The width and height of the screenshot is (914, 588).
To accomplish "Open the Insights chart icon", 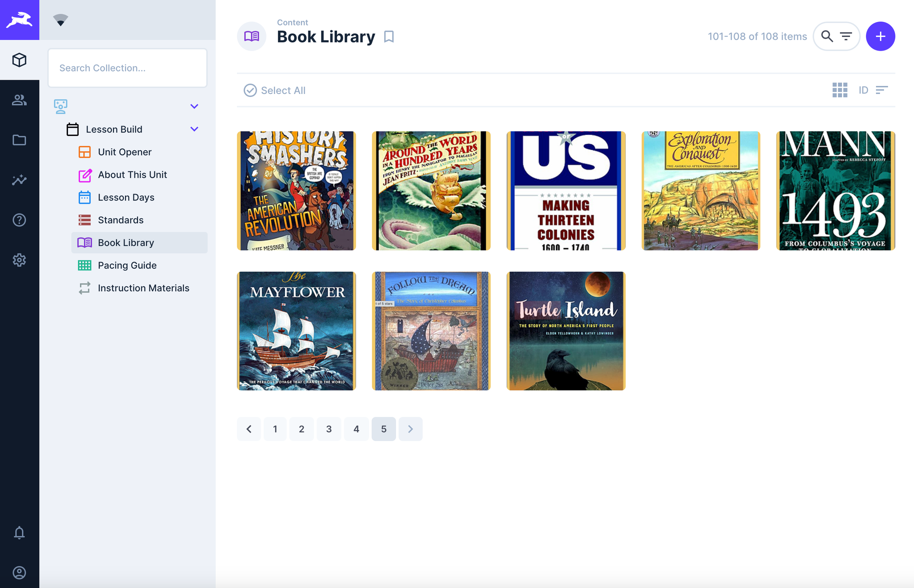I will pyautogui.click(x=19, y=180).
